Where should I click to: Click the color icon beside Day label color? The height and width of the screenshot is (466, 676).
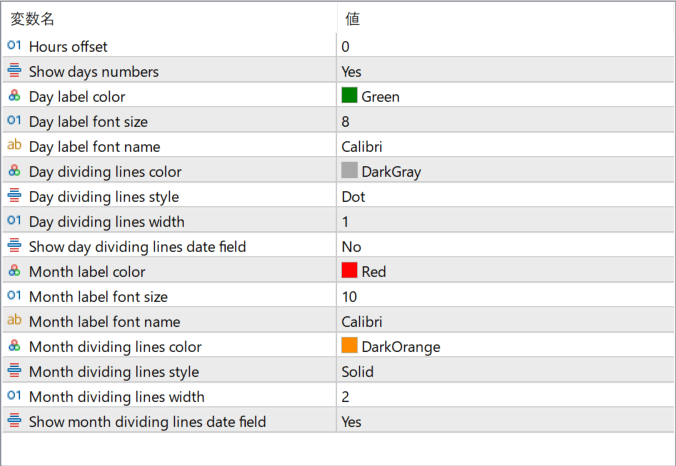click(x=14, y=95)
